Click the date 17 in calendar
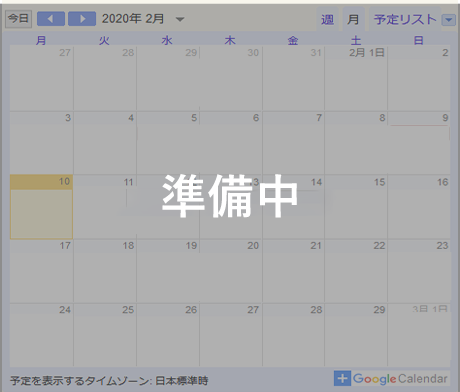This screenshot has width=460, height=392. 65,246
